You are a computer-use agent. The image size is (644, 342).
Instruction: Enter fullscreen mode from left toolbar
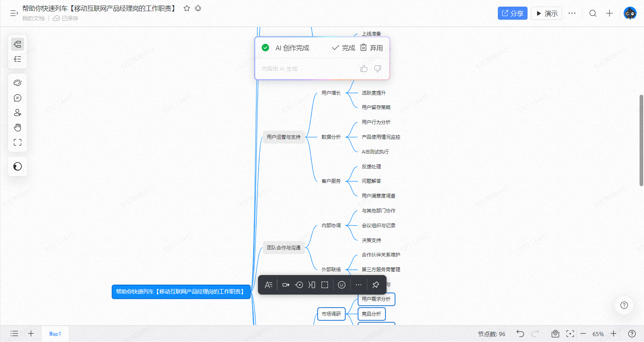(x=17, y=142)
